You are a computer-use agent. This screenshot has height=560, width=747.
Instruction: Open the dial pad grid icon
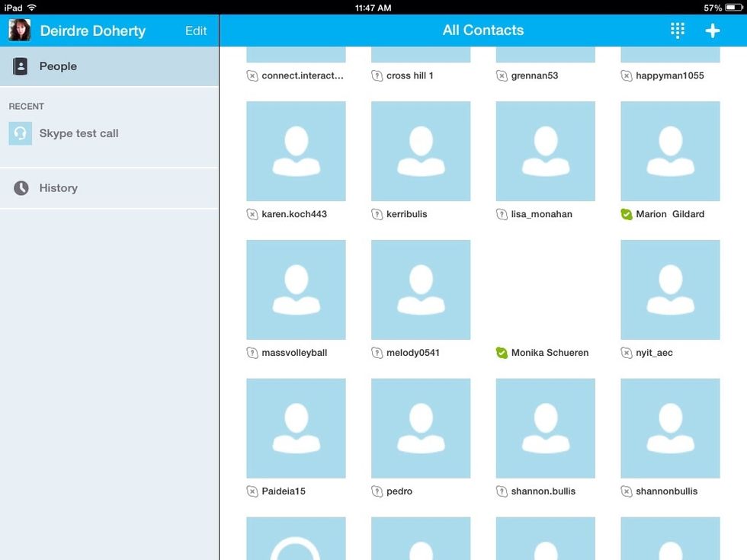677,30
